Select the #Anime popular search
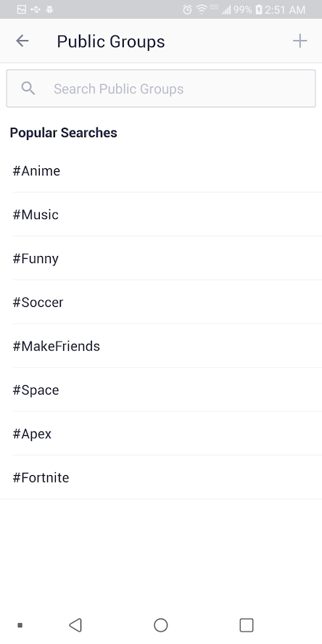The width and height of the screenshot is (322, 644). [x=161, y=170]
